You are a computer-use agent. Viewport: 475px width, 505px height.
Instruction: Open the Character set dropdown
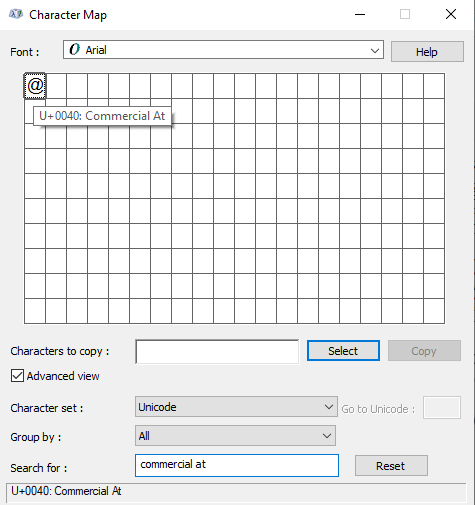[x=236, y=407]
